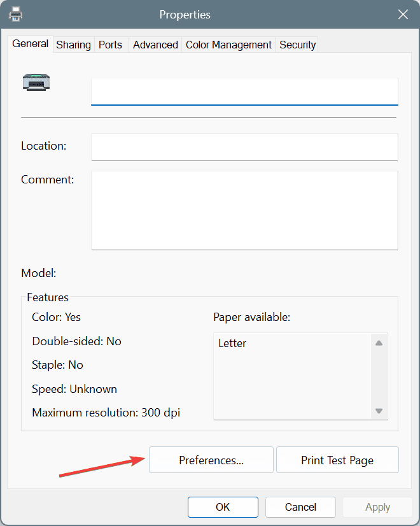
Task: Switch to the General tab
Action: coord(30,43)
